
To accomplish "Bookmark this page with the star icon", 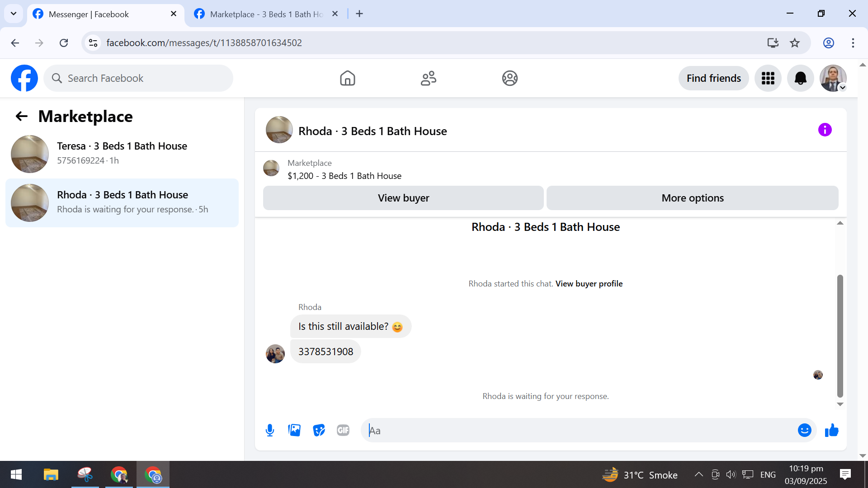I will click(795, 43).
